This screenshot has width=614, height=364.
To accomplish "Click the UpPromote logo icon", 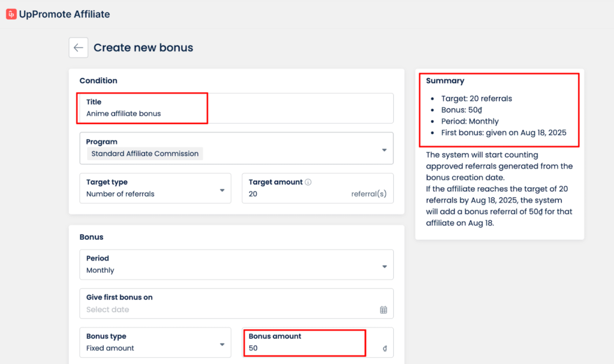I will 11,14.
